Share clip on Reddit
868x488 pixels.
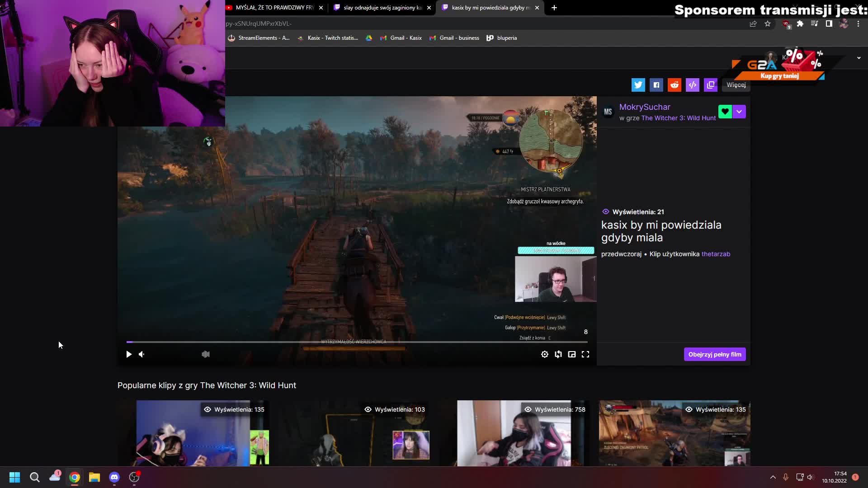point(675,85)
